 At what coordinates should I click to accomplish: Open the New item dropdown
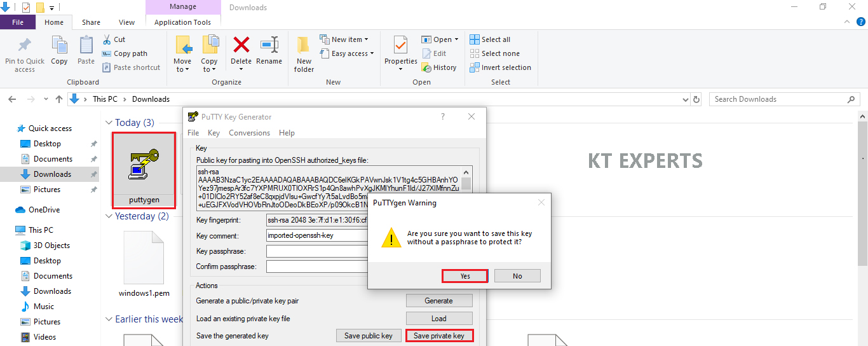pos(342,39)
